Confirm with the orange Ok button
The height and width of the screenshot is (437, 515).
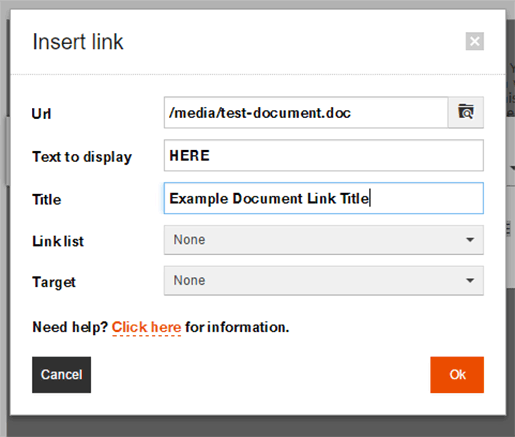[457, 375]
